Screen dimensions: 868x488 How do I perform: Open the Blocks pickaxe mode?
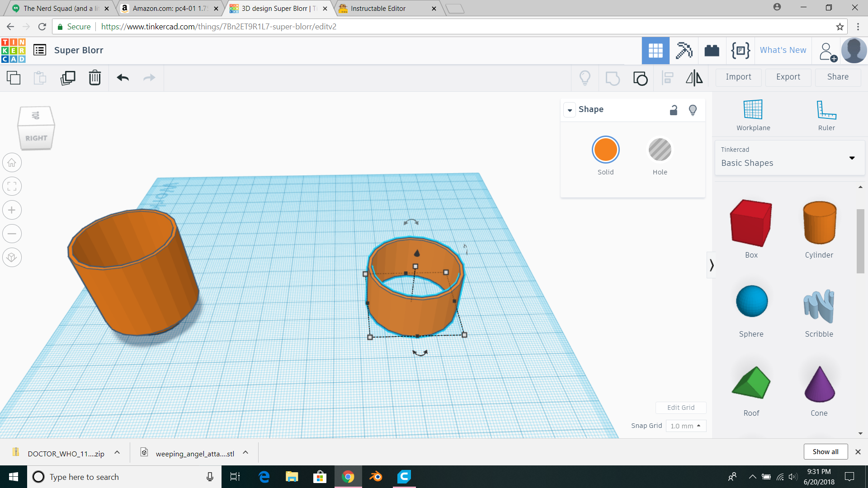(x=684, y=50)
